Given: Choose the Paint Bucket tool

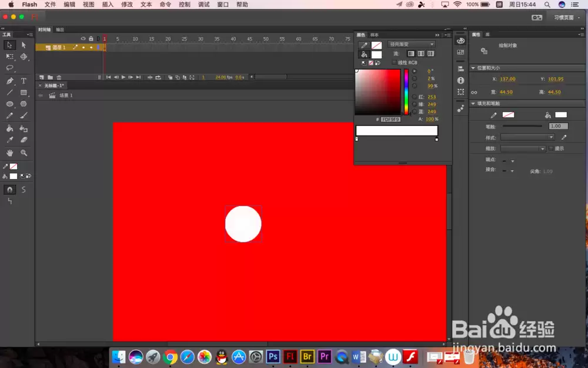Looking at the screenshot, I should 10,128.
